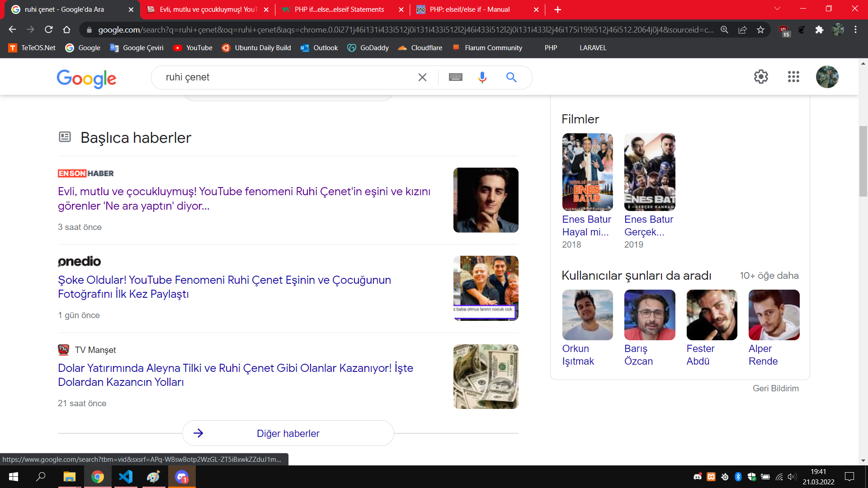The width and height of the screenshot is (868, 488).
Task: Click the browser back arrow
Action: click(x=12, y=30)
